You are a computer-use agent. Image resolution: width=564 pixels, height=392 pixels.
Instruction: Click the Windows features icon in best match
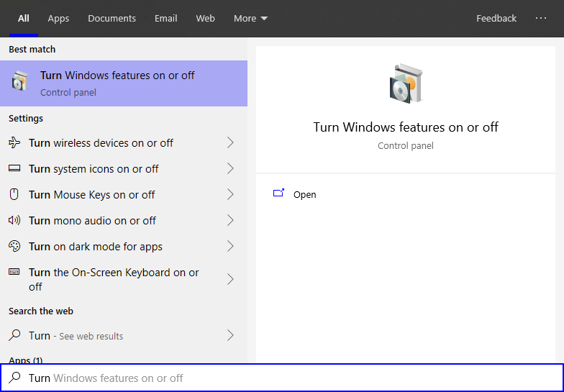20,81
